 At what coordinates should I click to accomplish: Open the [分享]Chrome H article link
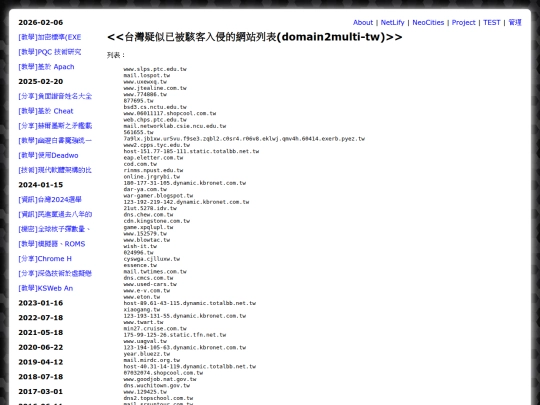[x=45, y=259]
